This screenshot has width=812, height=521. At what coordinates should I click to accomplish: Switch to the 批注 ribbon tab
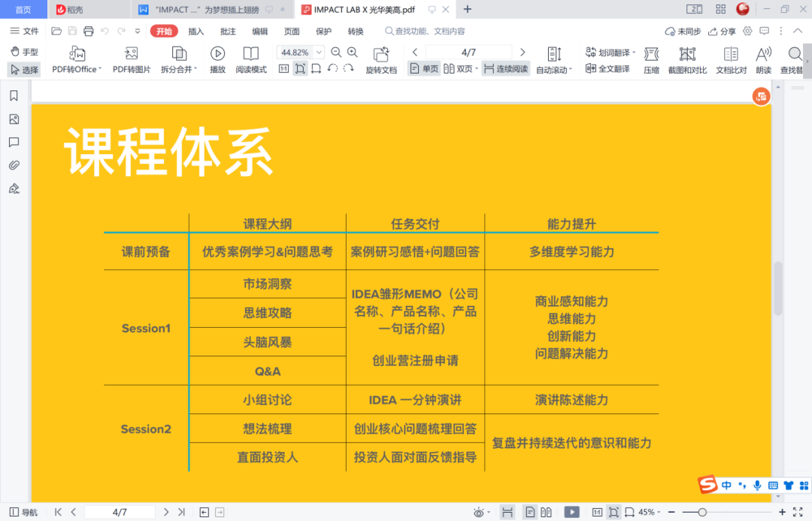228,32
